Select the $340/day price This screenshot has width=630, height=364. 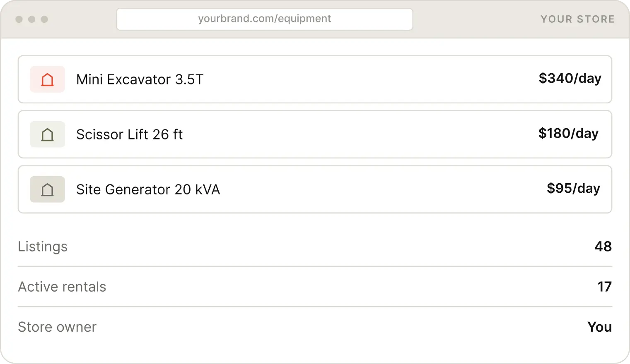(570, 78)
